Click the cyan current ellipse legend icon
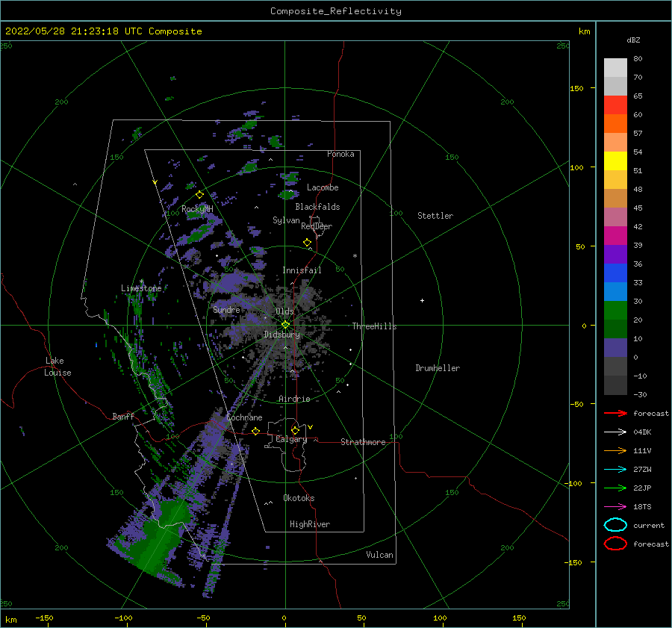This screenshot has width=672, height=628. 615,525
